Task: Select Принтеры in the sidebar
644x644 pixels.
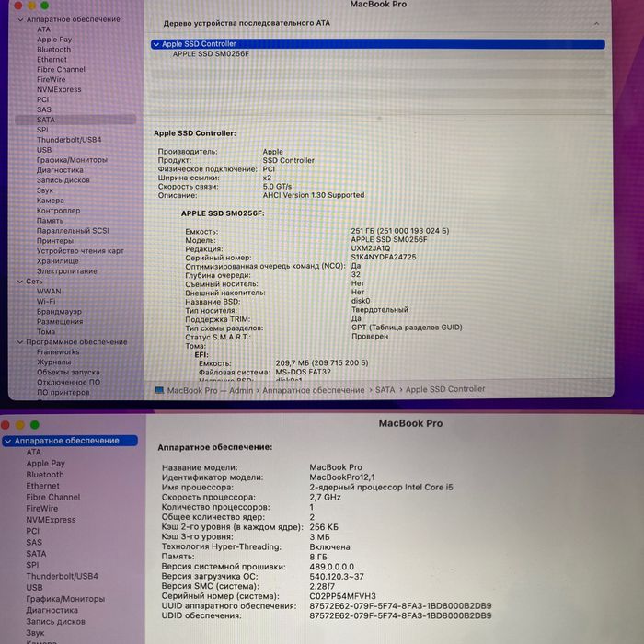Action: [x=55, y=241]
